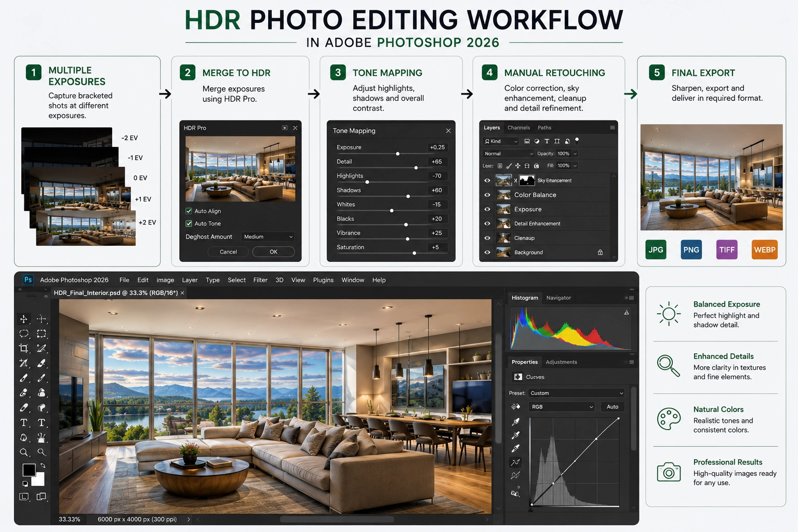
Task: Open the Histogram panel menu icon
Action: (x=631, y=298)
